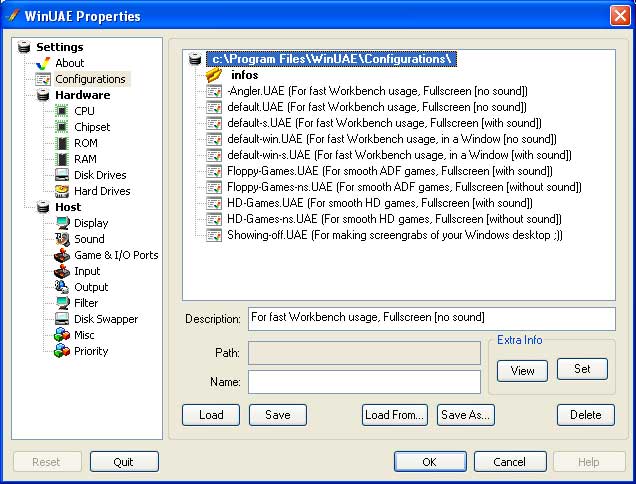This screenshot has width=636, height=484.
Task: Click the Output icon in sidebar
Action: pyautogui.click(x=62, y=287)
